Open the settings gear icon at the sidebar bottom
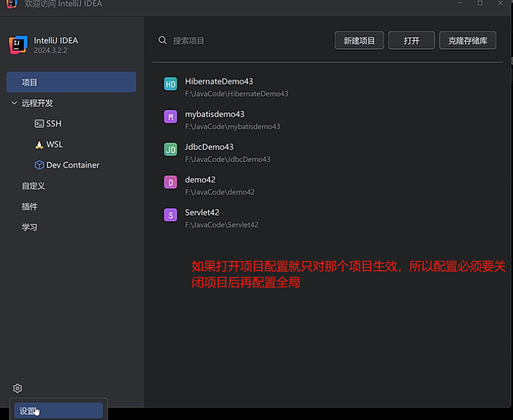This screenshot has height=420, width=513. (x=17, y=388)
